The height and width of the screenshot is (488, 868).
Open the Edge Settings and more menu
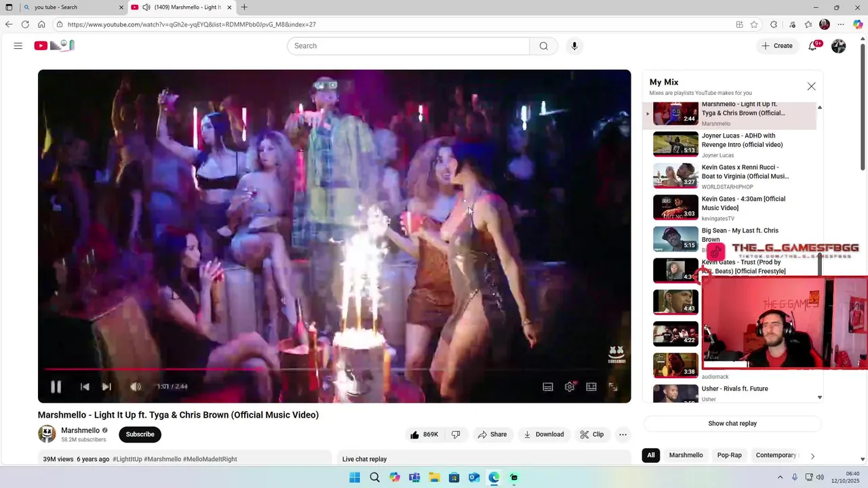pos(841,24)
